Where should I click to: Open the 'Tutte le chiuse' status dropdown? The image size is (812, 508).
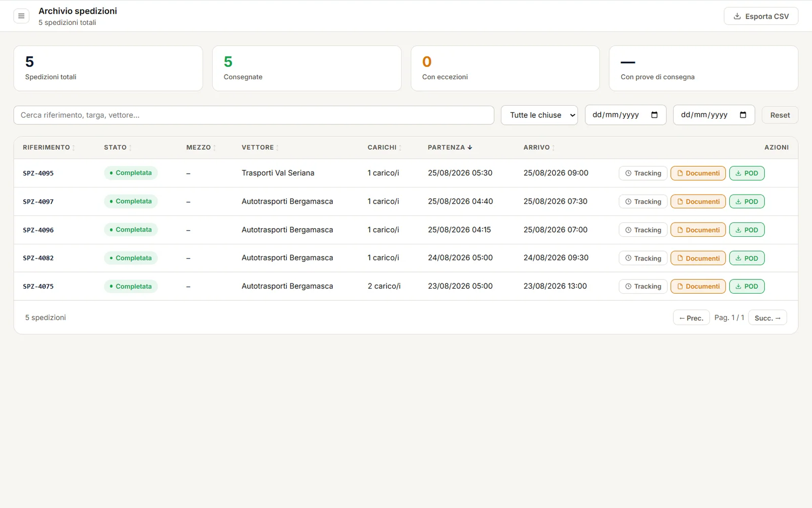point(539,115)
